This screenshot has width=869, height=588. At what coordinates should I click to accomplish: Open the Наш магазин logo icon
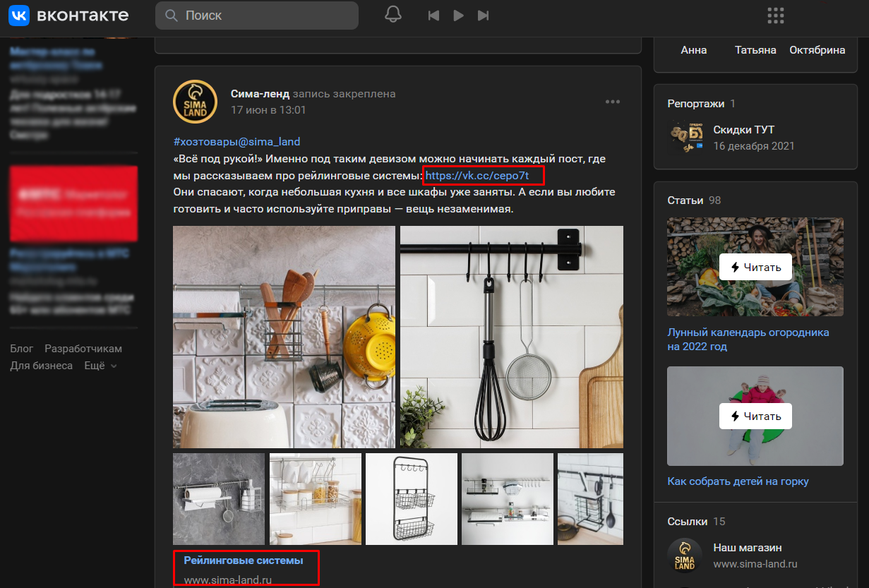click(685, 556)
